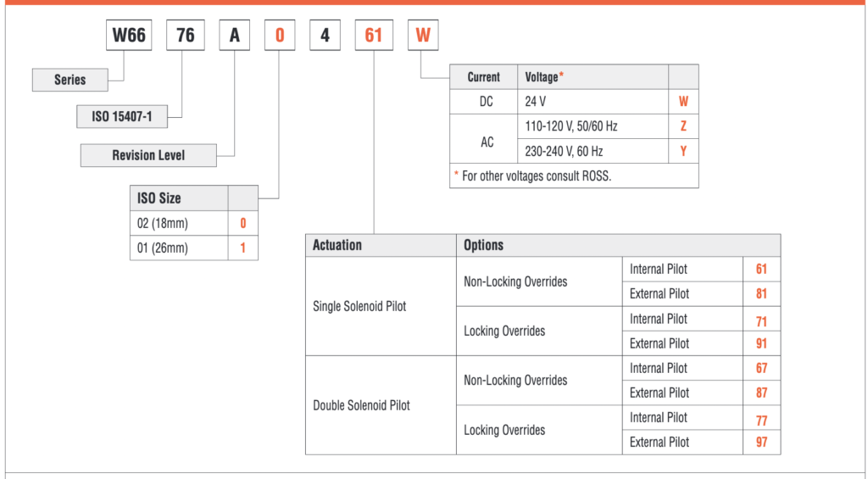Click the "4" box in model number
The image size is (868, 479).
pos(326,35)
